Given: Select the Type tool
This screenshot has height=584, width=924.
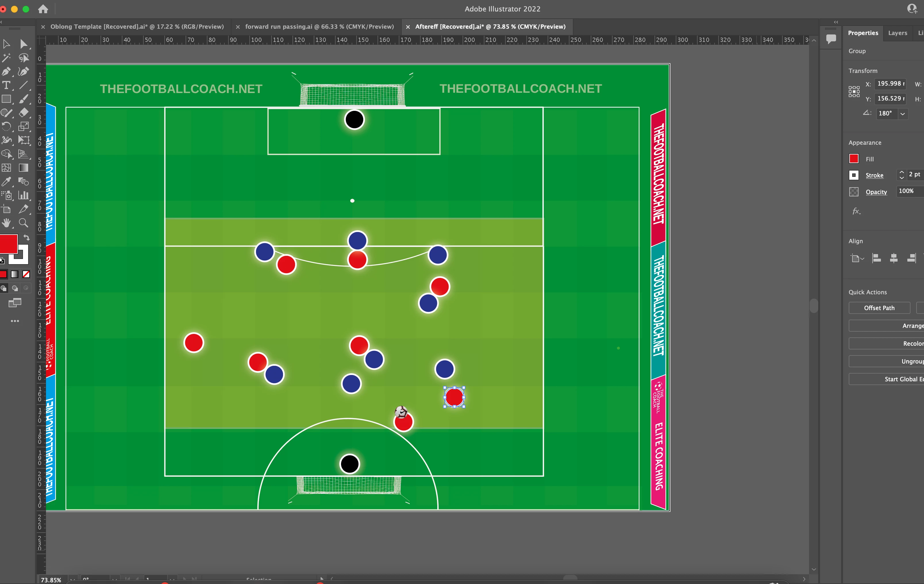Looking at the screenshot, I should coord(6,86).
